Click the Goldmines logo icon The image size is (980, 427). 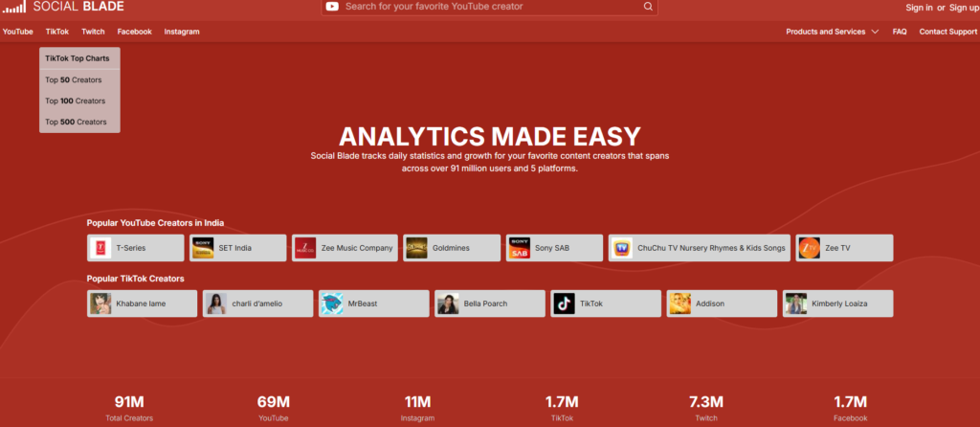pos(416,248)
